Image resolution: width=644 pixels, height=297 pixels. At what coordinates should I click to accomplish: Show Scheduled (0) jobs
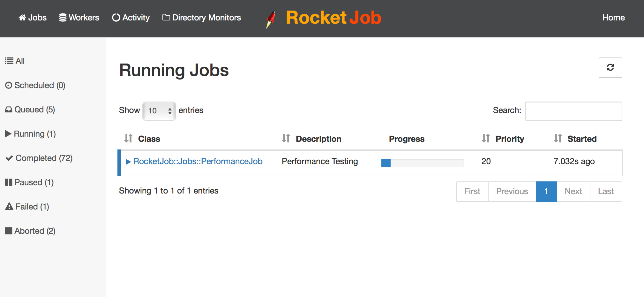point(35,85)
